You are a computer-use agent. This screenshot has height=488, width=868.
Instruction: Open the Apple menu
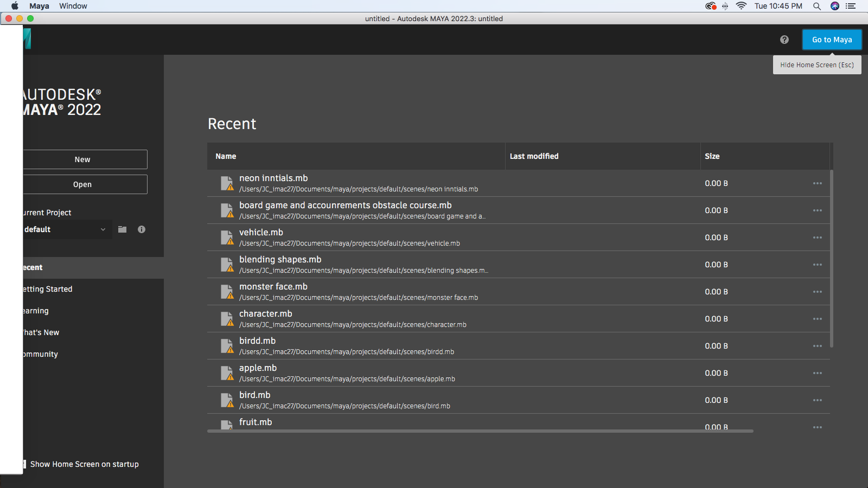(15, 6)
